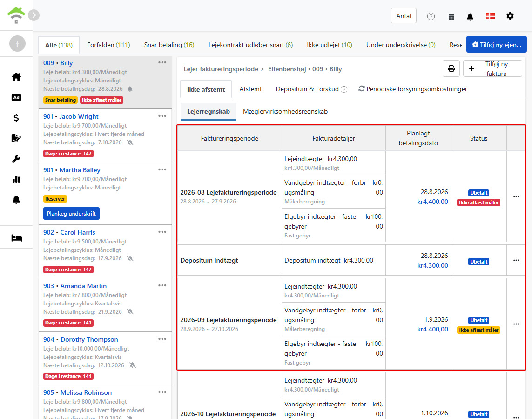Click the Antal button
Viewport: 532px width, 419px height.
(404, 16)
